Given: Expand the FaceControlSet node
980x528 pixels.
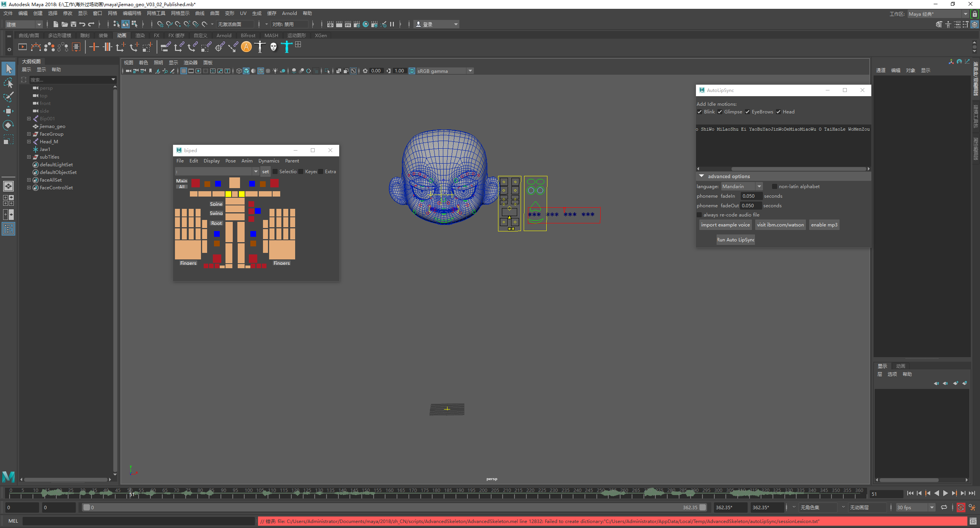Looking at the screenshot, I should click(x=29, y=188).
